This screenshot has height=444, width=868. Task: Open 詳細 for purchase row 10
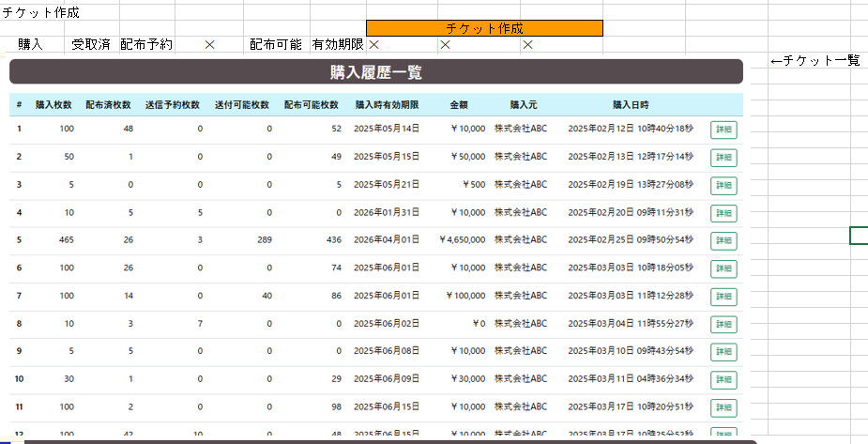(x=723, y=380)
